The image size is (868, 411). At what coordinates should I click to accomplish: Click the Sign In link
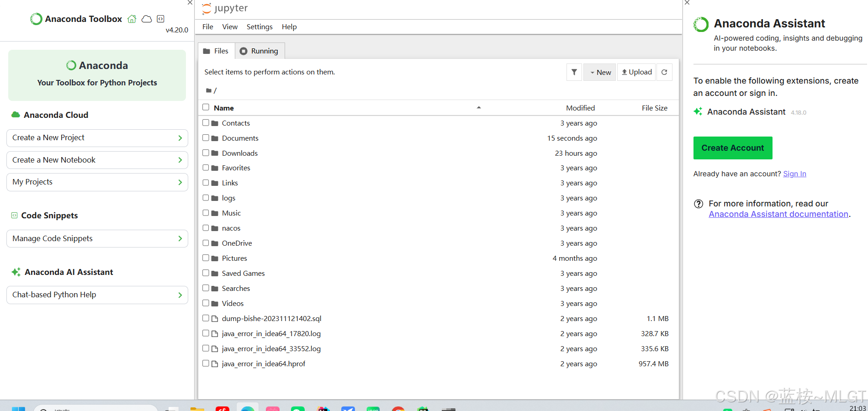794,174
